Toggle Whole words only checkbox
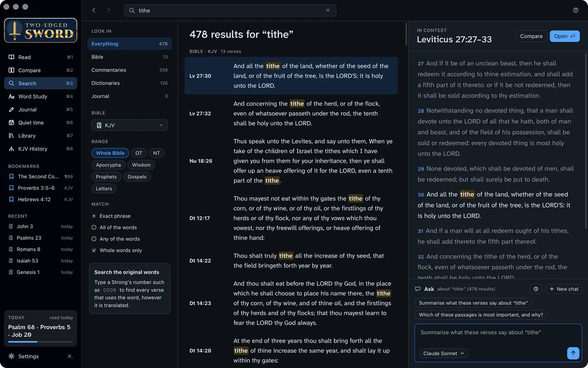This screenshot has height=368, width=588. pyautogui.click(x=94, y=250)
